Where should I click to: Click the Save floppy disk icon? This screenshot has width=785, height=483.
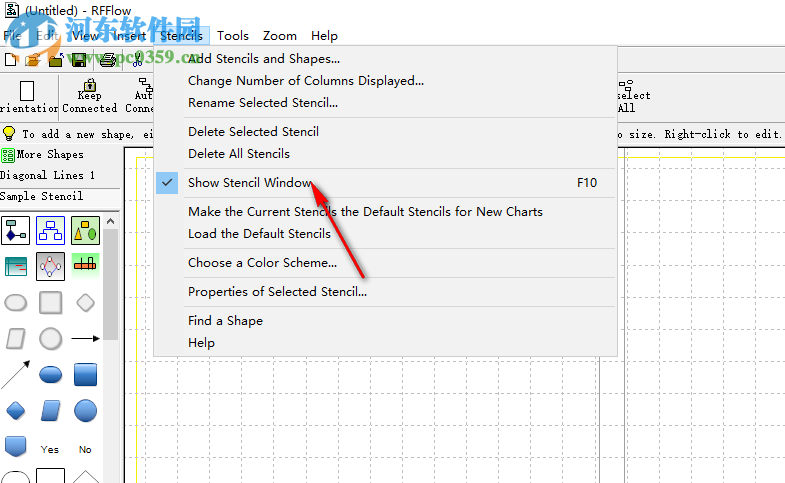point(79,60)
